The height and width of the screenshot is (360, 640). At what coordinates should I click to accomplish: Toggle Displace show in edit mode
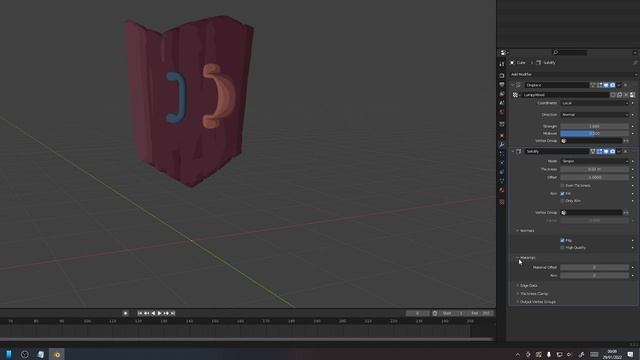(x=599, y=85)
